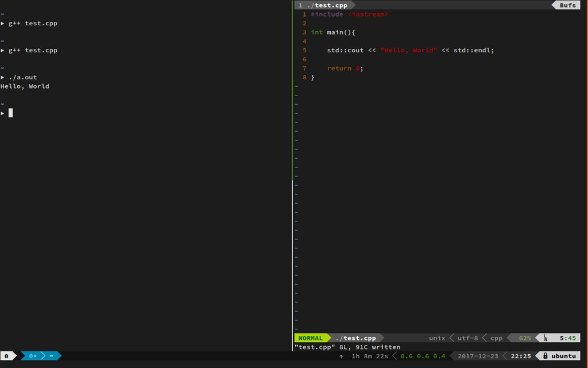588x368 pixels.
Task: Click the shell prompt arrow on the current line
Action: (3, 113)
